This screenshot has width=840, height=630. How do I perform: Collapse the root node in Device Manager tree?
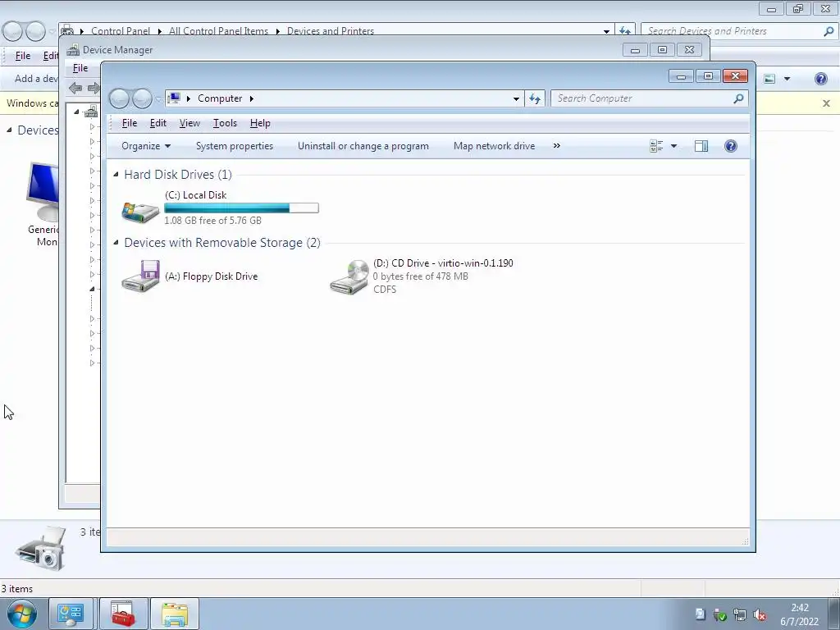click(76, 112)
